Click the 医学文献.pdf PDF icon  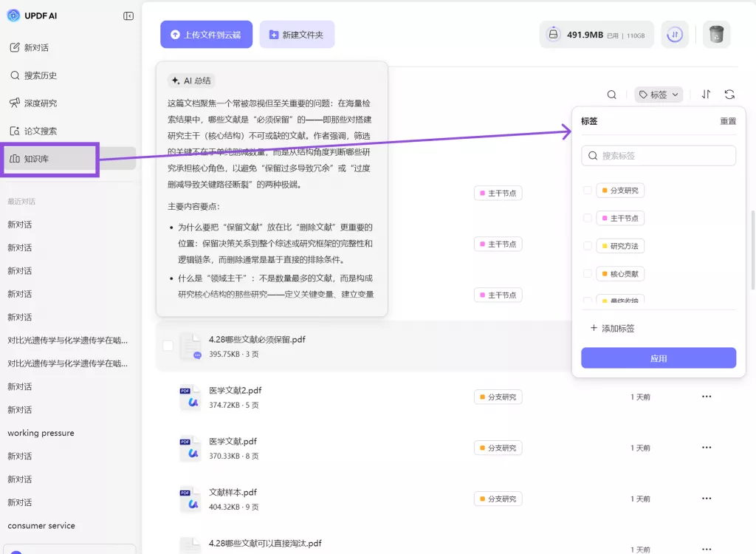tap(190, 448)
